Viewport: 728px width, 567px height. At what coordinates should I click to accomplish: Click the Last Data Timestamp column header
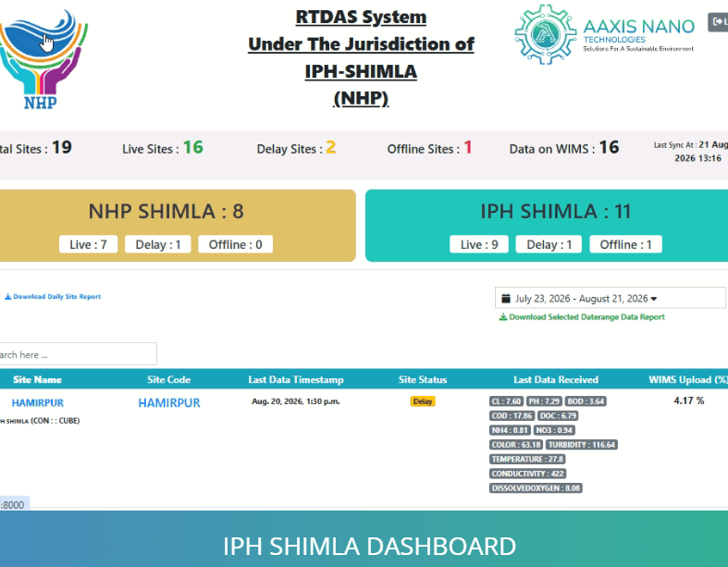point(296,380)
